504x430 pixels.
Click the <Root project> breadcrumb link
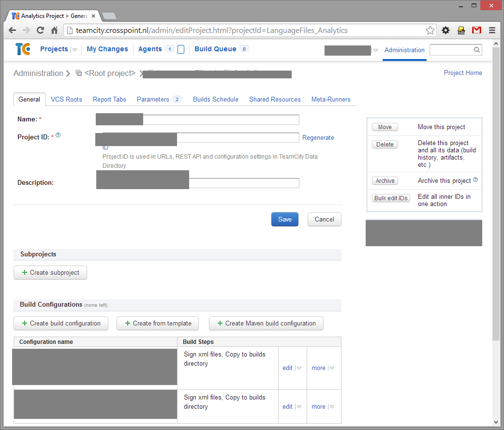tap(110, 73)
